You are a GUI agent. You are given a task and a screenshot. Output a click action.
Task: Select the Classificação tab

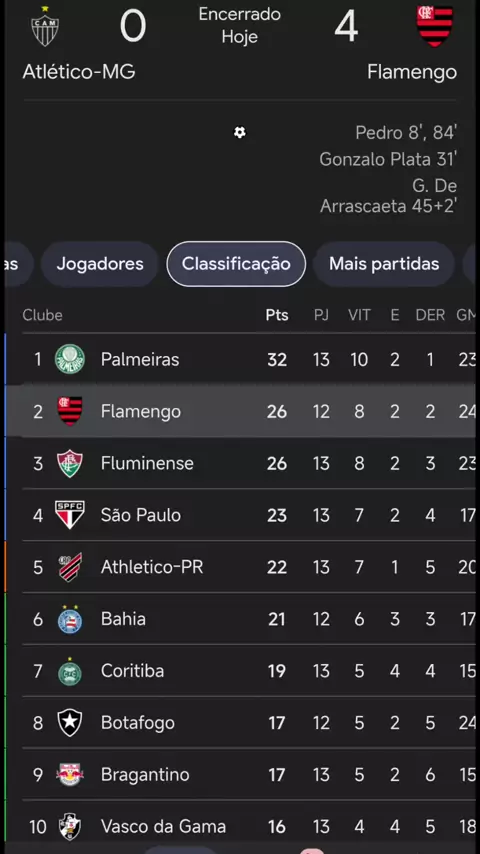click(236, 264)
